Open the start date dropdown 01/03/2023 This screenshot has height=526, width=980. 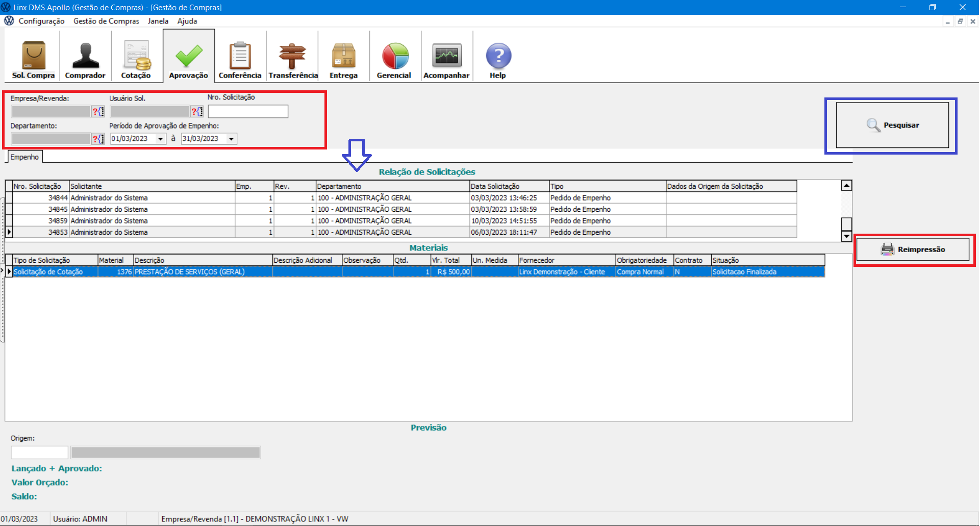[161, 139]
